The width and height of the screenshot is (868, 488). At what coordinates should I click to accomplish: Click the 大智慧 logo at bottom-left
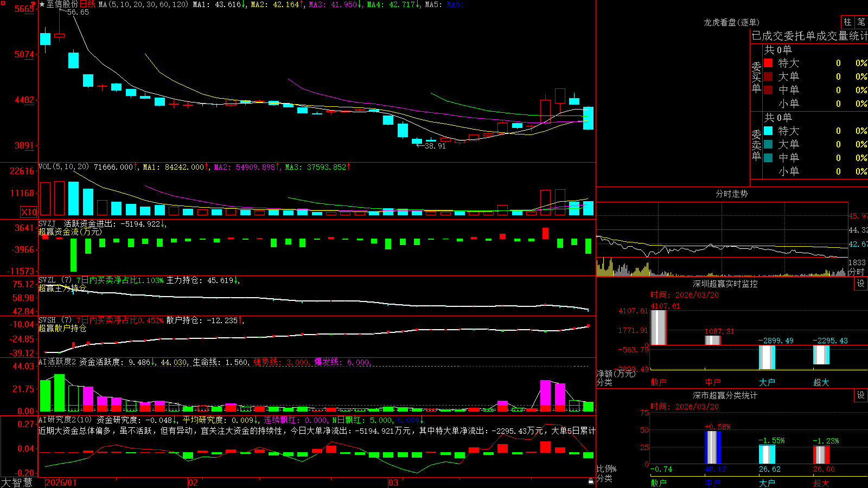[17, 483]
